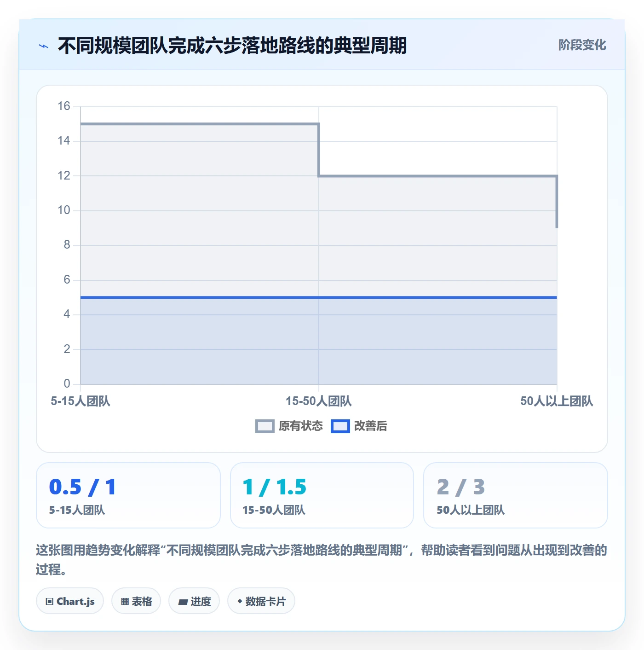Click the 50人以上团队 x-axis label

(557, 401)
